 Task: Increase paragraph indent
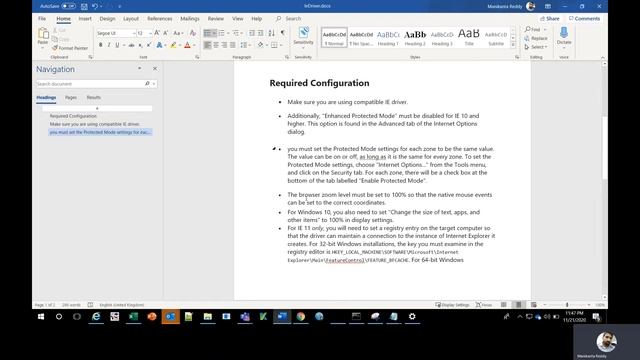pos(260,33)
